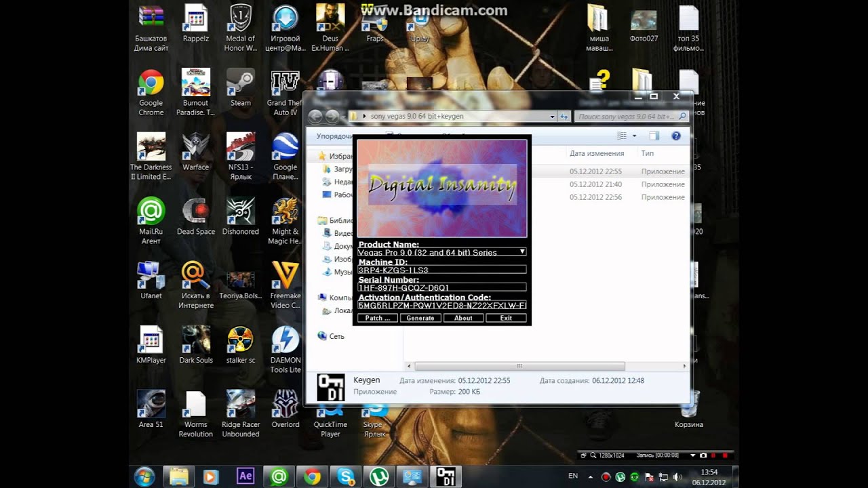
Task: Click the Explorer refresh button
Action: 564,117
